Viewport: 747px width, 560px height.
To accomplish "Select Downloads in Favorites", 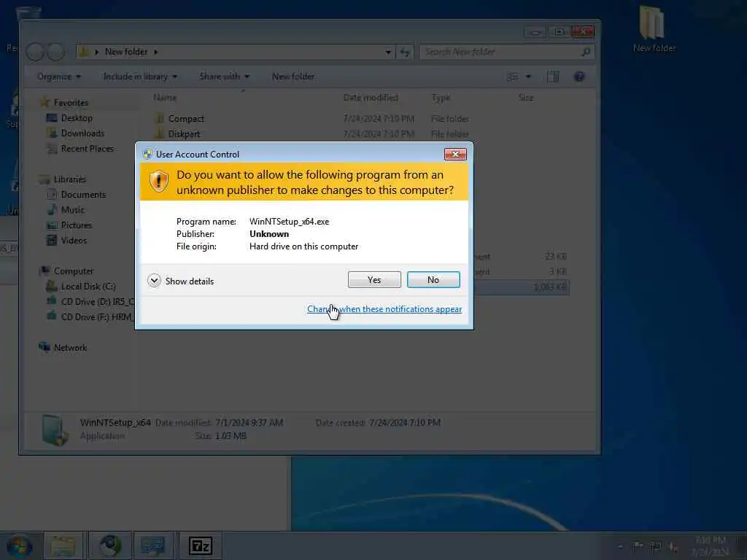I will click(82, 133).
